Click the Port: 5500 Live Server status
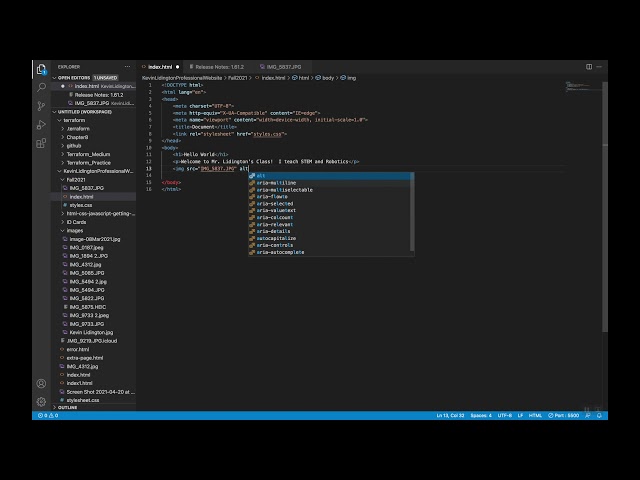Screen dimensions: 640x480 (x=563, y=416)
